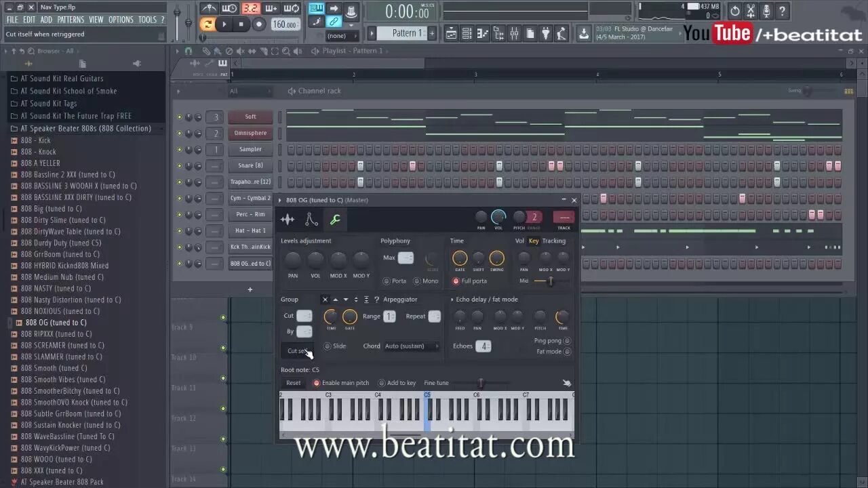868x488 pixels.
Task: Adjust the Fine tune slider
Action: 480,383
